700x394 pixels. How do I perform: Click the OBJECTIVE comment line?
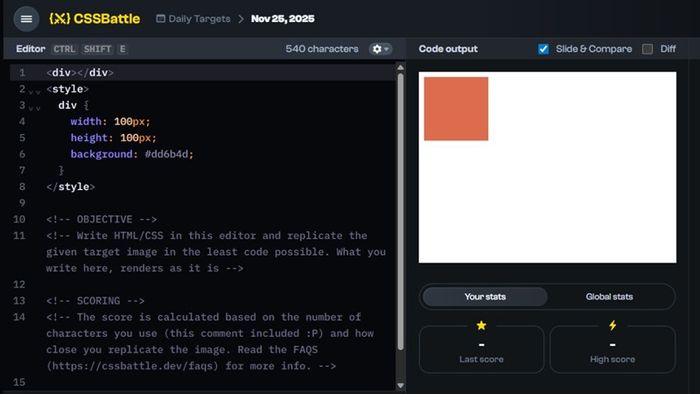coord(101,219)
